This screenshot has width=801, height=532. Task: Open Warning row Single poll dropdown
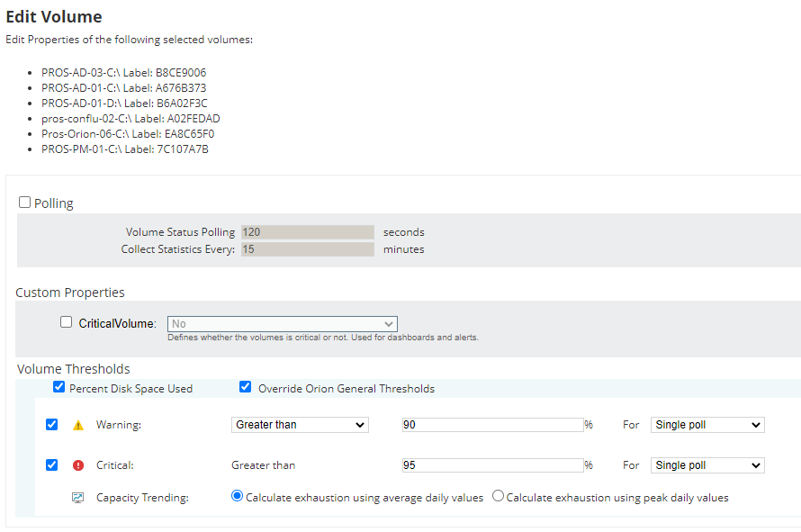pos(707,425)
